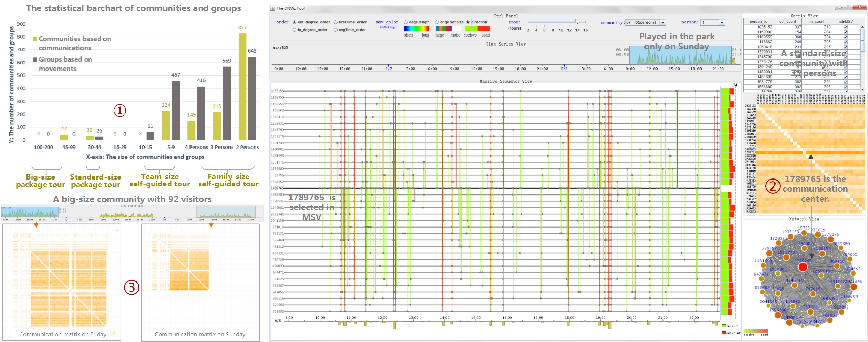Click the person_id cell 1169300 in the table
Viewport: 868px width, 342px height.
click(758, 32)
